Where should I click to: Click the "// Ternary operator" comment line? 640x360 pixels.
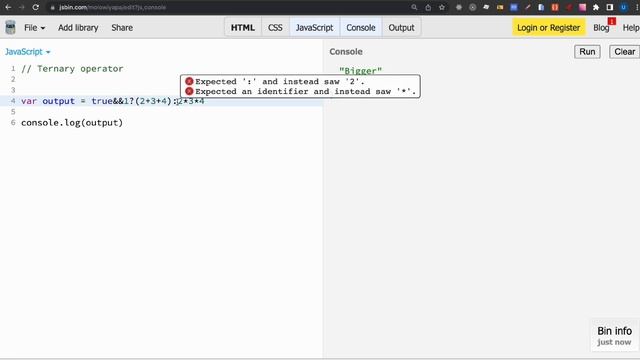(72, 69)
